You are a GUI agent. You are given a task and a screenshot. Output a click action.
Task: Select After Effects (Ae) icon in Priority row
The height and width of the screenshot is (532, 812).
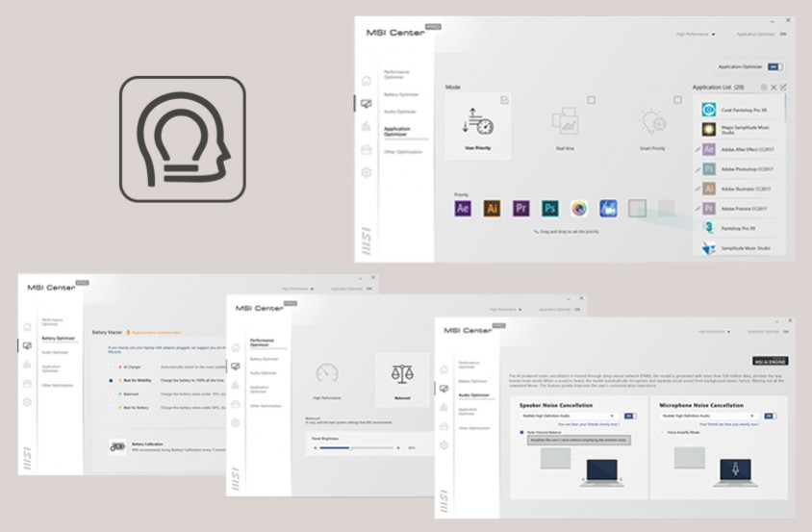pos(463,208)
